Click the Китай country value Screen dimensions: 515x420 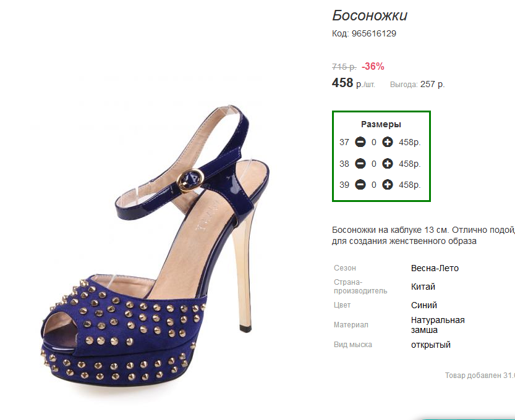click(423, 287)
